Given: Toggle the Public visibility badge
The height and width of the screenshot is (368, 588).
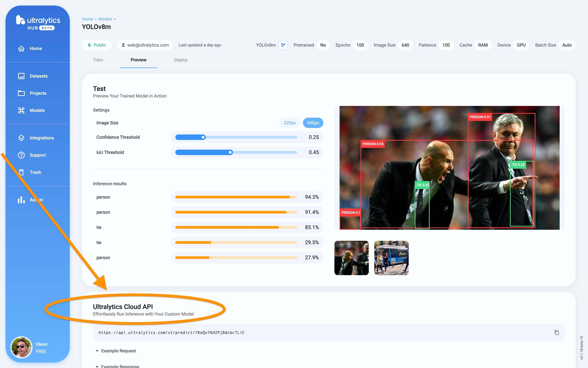Looking at the screenshot, I should (97, 45).
